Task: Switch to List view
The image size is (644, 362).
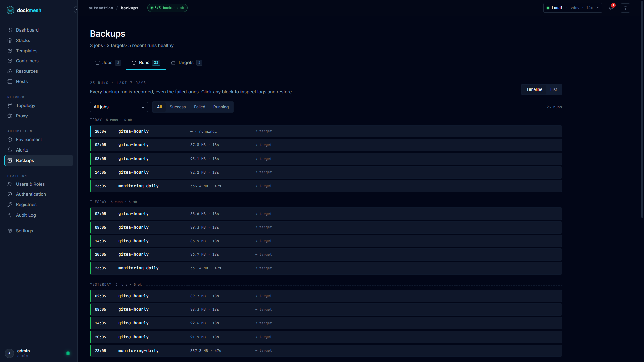Action: pos(554,89)
